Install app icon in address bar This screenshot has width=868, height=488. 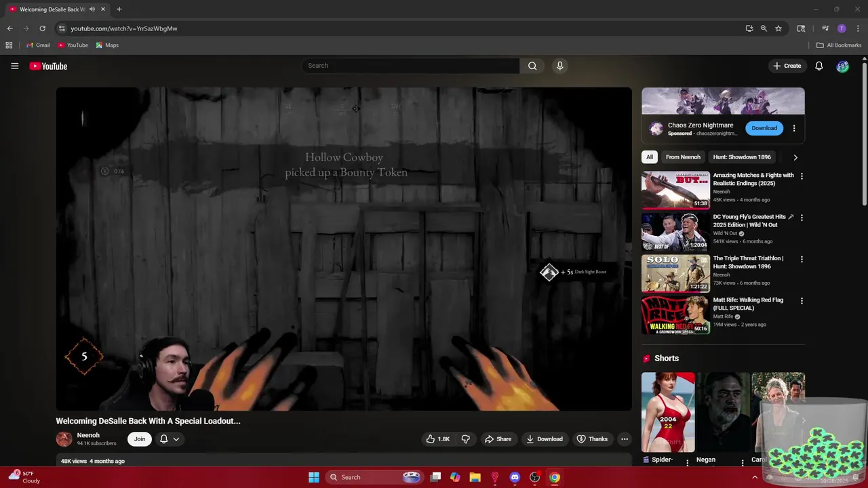(x=749, y=28)
